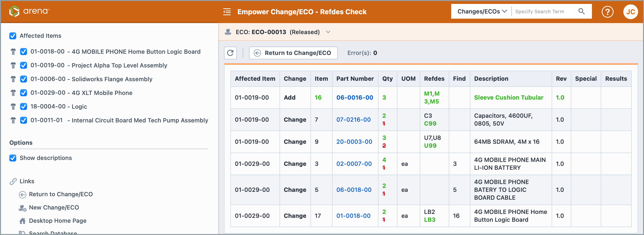The height and width of the screenshot is (235, 644).
Task: Open part number 02-0007-00
Action: (354, 164)
